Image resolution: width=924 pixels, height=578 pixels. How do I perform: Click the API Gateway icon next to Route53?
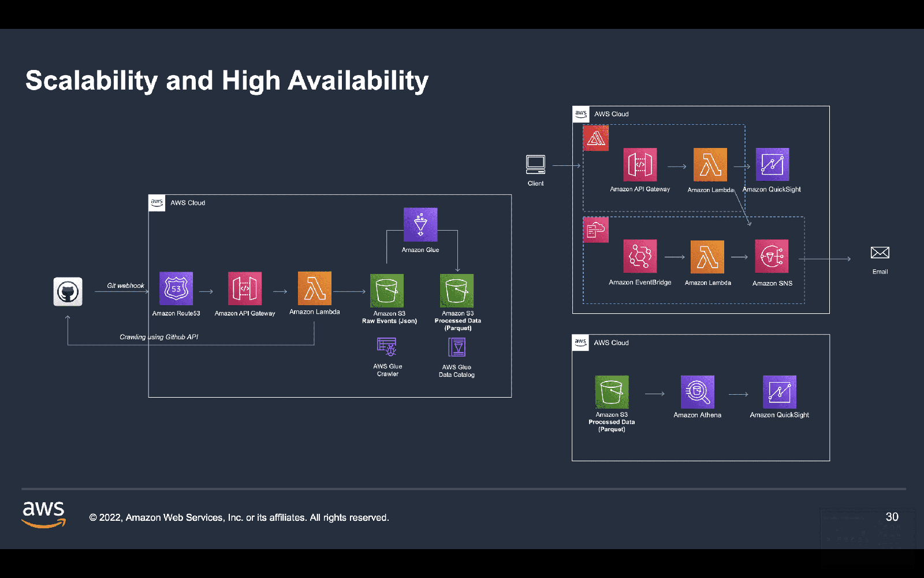[x=245, y=288]
